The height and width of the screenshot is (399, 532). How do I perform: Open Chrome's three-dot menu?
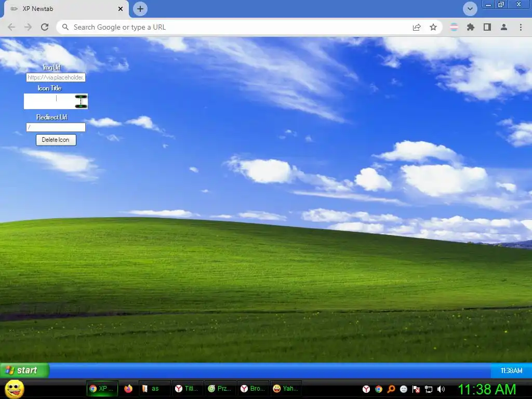pyautogui.click(x=521, y=27)
